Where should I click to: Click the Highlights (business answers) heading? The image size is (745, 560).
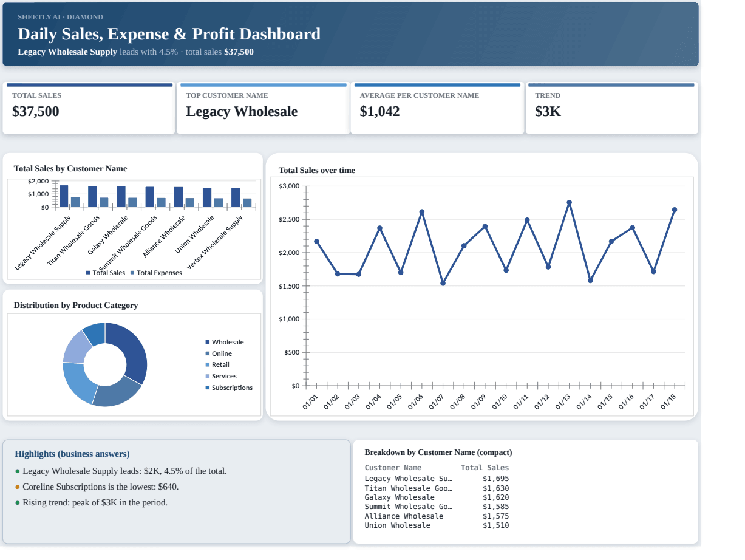(x=72, y=454)
